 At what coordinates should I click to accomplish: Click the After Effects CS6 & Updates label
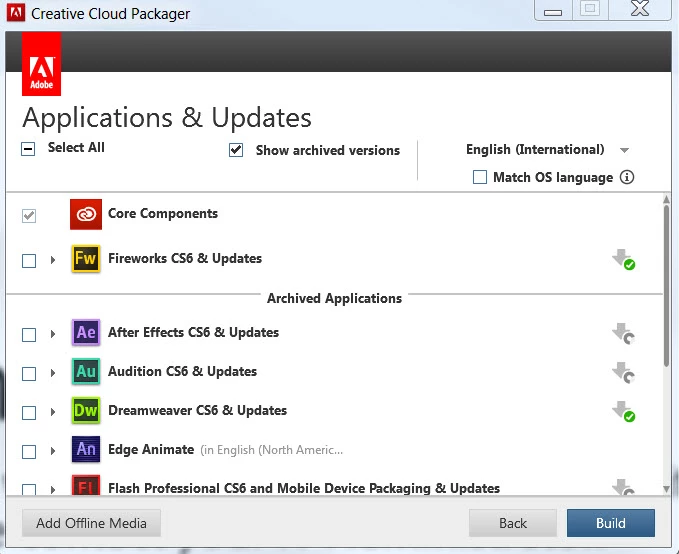pos(194,332)
